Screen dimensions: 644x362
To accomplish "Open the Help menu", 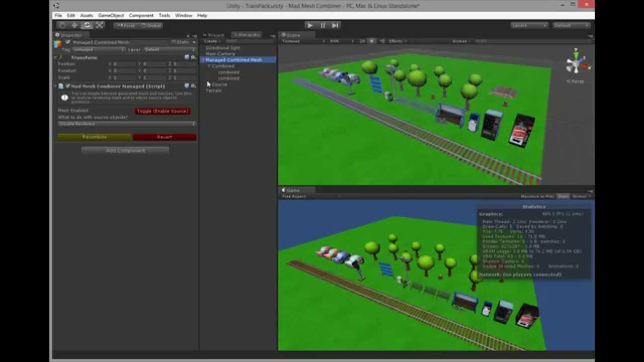I will click(x=202, y=16).
